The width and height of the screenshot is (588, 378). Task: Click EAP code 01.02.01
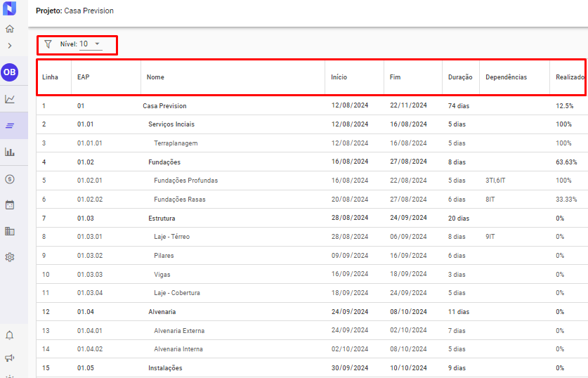coord(90,181)
